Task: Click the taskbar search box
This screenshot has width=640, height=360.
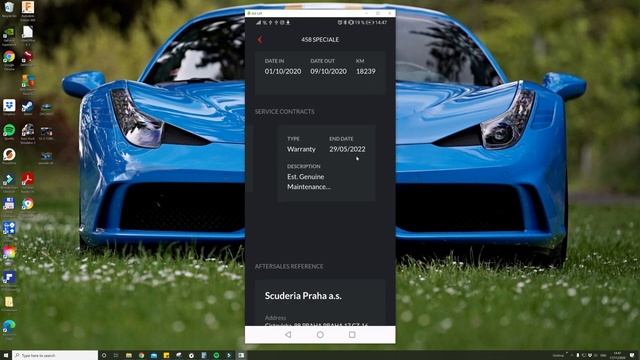Action: coord(55,356)
